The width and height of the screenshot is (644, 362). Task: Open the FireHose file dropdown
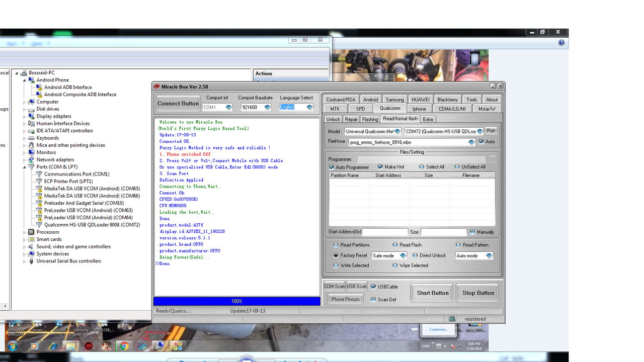tap(412, 142)
